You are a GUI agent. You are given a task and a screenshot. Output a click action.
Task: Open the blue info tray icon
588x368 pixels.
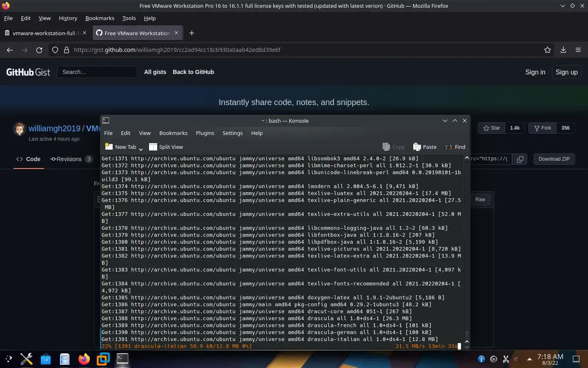[481, 359]
